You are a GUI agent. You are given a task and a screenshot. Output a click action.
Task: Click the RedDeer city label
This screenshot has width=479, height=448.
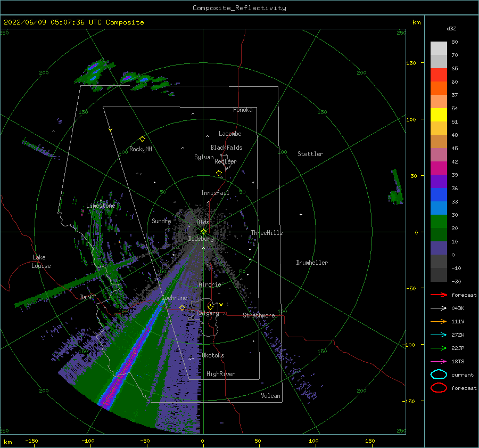tap(226, 161)
